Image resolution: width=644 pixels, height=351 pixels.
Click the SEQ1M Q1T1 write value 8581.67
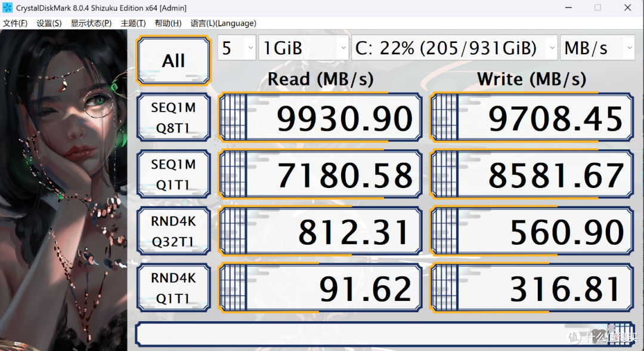(x=531, y=174)
